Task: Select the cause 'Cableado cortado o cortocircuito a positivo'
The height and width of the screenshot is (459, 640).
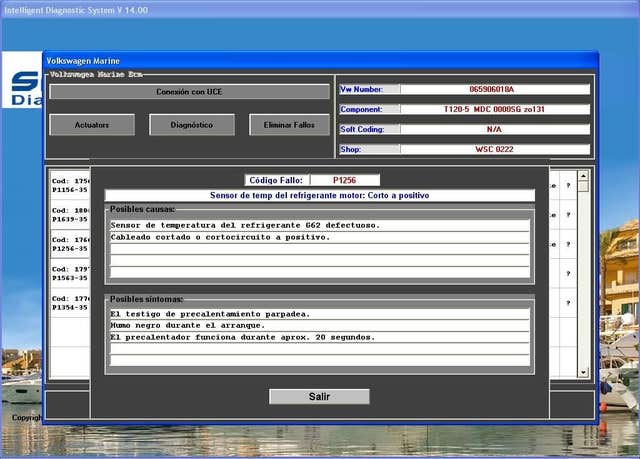Action: point(319,238)
